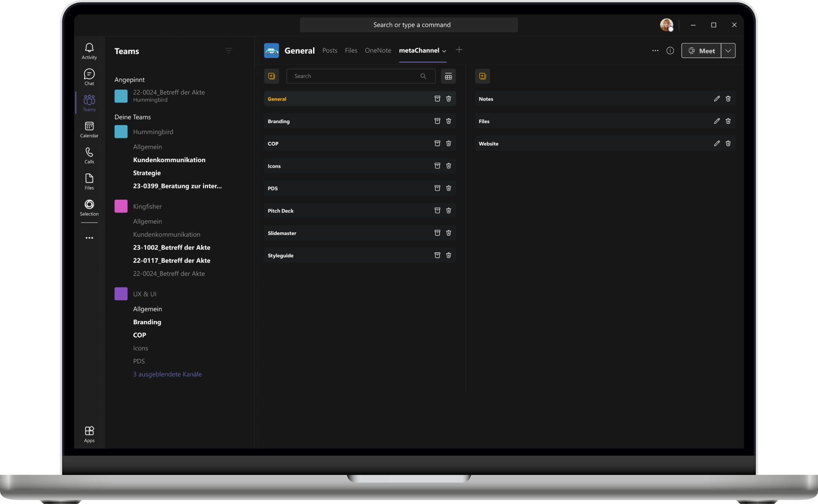Select the Notes row label
The width and height of the screenshot is (818, 504).
pos(486,99)
